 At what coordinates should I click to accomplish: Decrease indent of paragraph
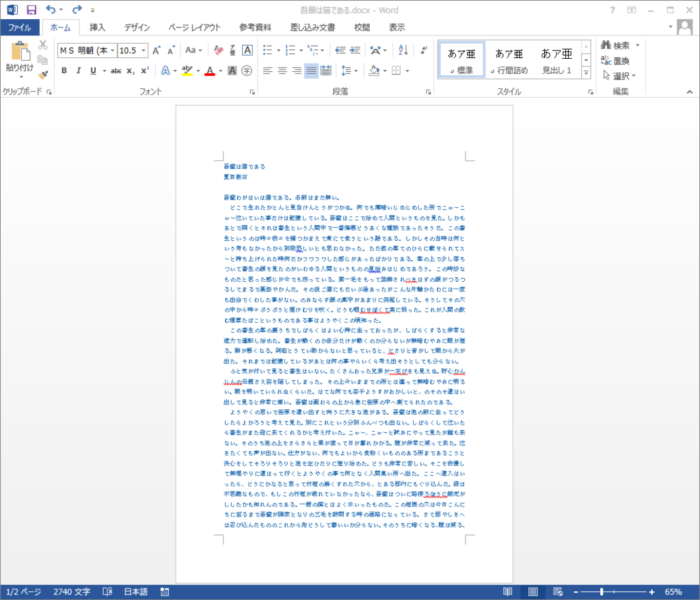[x=340, y=50]
